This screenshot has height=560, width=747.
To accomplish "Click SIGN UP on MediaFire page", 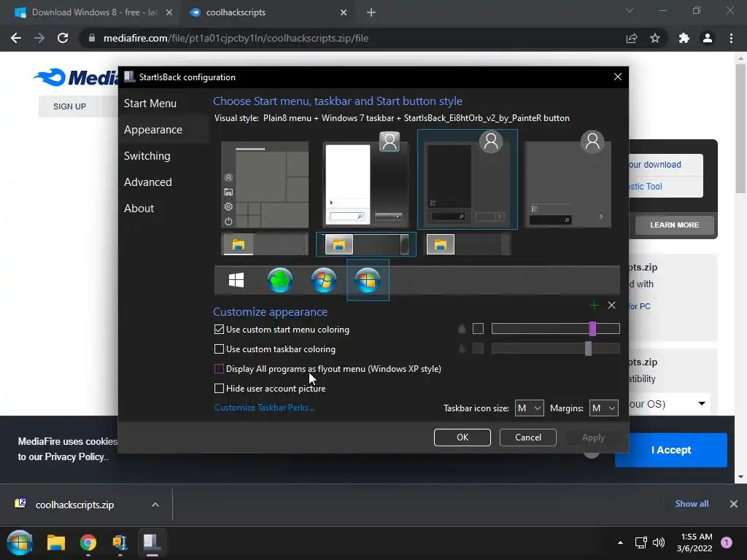I will point(69,106).
